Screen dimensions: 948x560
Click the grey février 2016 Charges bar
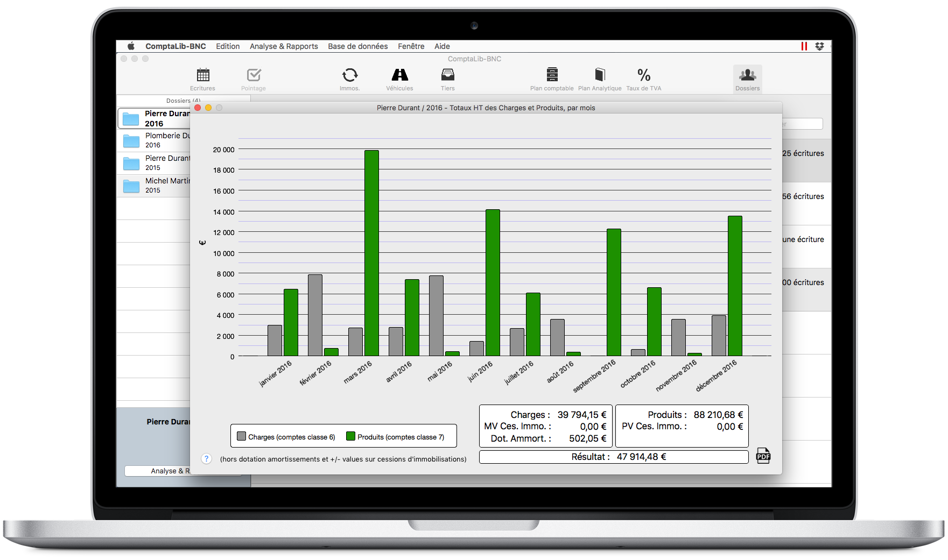click(x=315, y=315)
